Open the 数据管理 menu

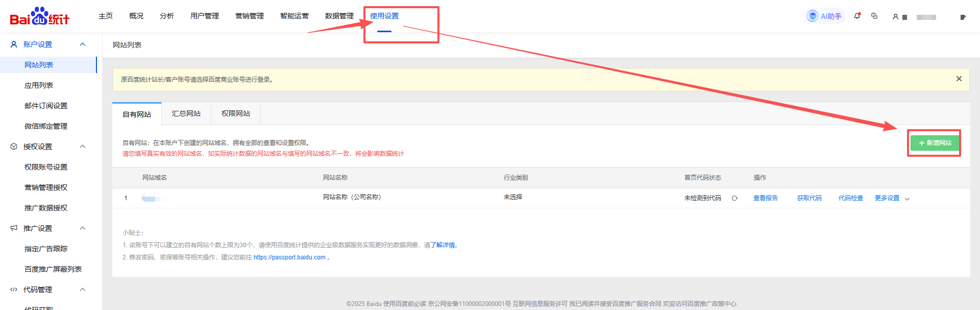pyautogui.click(x=339, y=16)
